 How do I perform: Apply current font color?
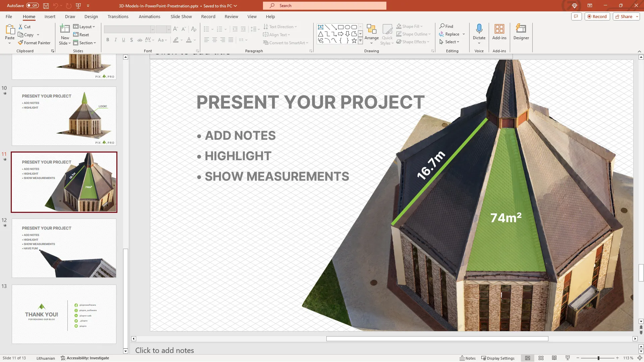(189, 40)
